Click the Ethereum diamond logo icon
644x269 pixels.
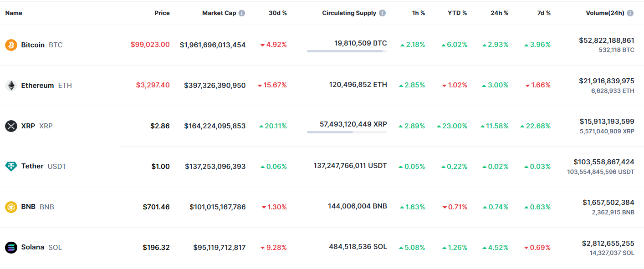[10, 85]
